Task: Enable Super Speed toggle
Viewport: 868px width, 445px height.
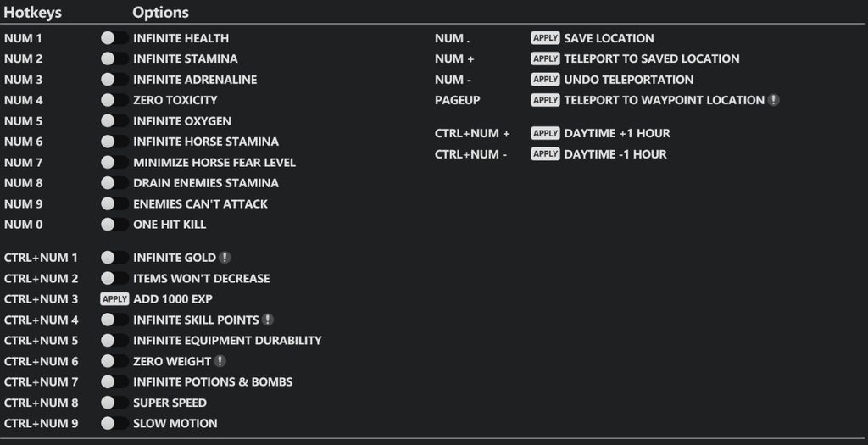Action: pyautogui.click(x=114, y=403)
